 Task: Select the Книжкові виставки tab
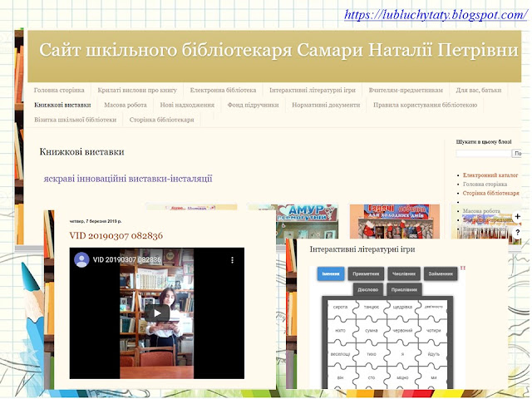pos(62,105)
